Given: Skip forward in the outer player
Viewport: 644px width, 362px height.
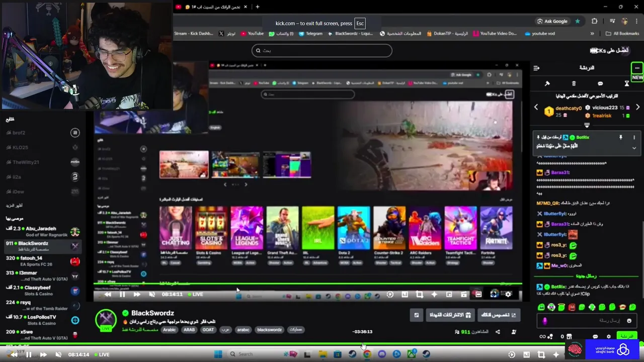Looking at the screenshot, I should (x=43, y=354).
